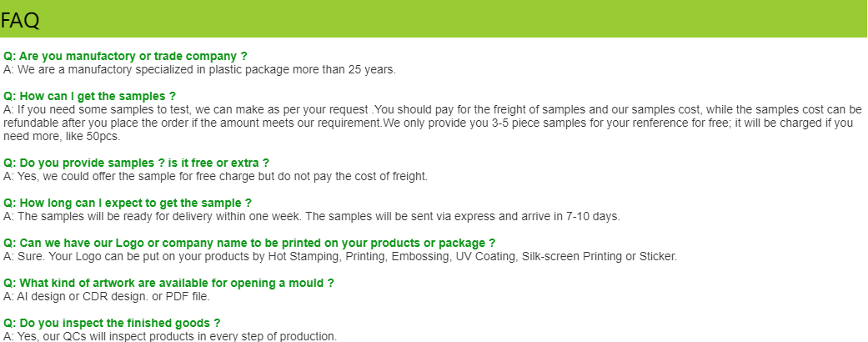The width and height of the screenshot is (868, 342).
Task: Click the answer about free sample charge
Action: click(215, 177)
